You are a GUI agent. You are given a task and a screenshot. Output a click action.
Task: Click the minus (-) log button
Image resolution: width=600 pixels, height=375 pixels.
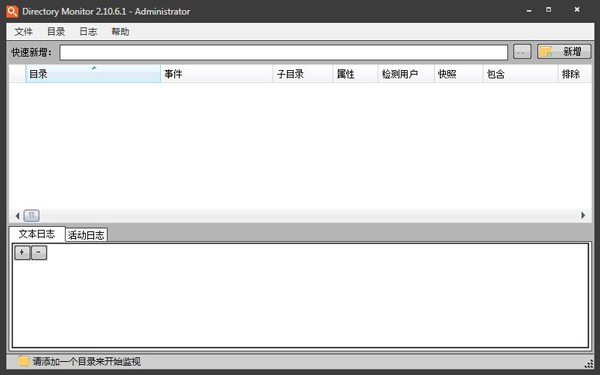pyautogui.click(x=39, y=253)
